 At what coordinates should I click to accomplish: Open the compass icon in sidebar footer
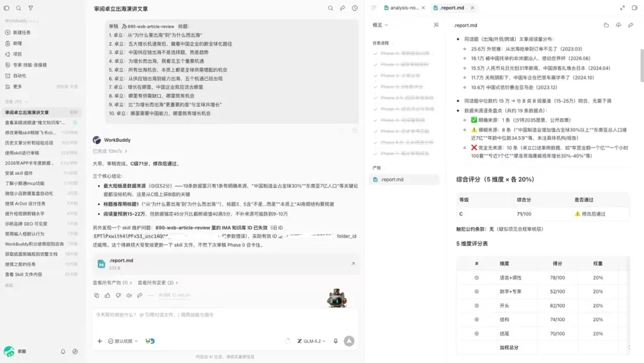tap(75, 352)
